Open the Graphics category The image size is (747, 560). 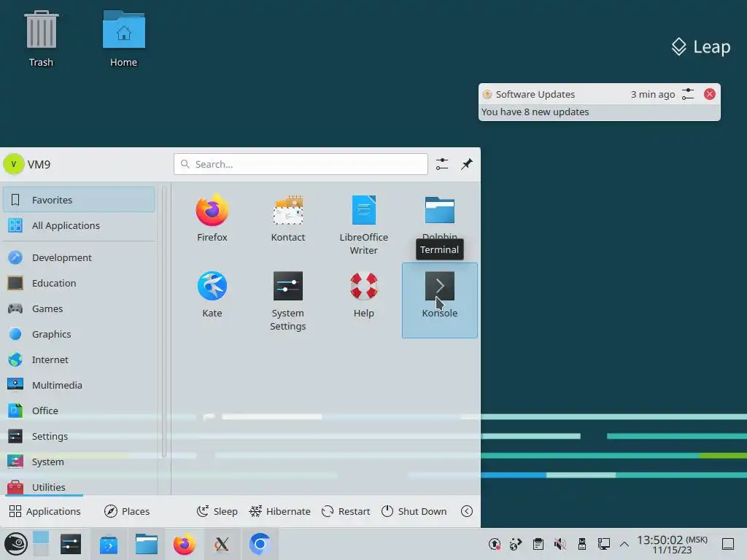pyautogui.click(x=79, y=334)
